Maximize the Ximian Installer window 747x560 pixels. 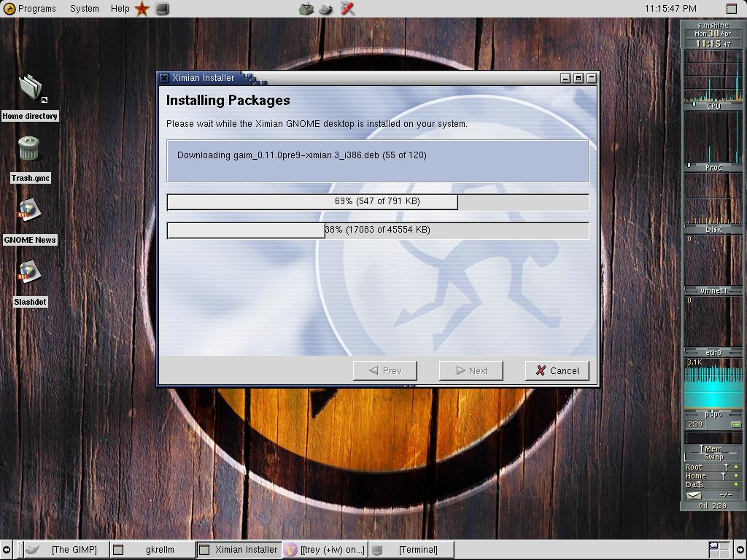point(578,78)
